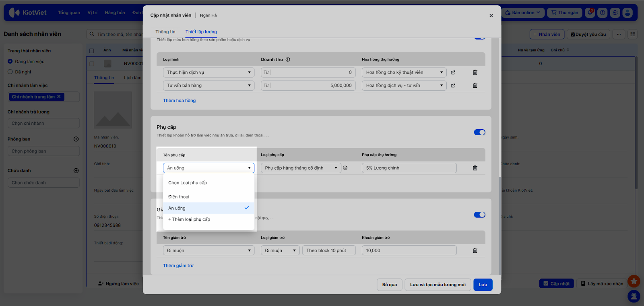Select Đã nghỉ status radio button
The height and width of the screenshot is (306, 644).
click(x=10, y=72)
